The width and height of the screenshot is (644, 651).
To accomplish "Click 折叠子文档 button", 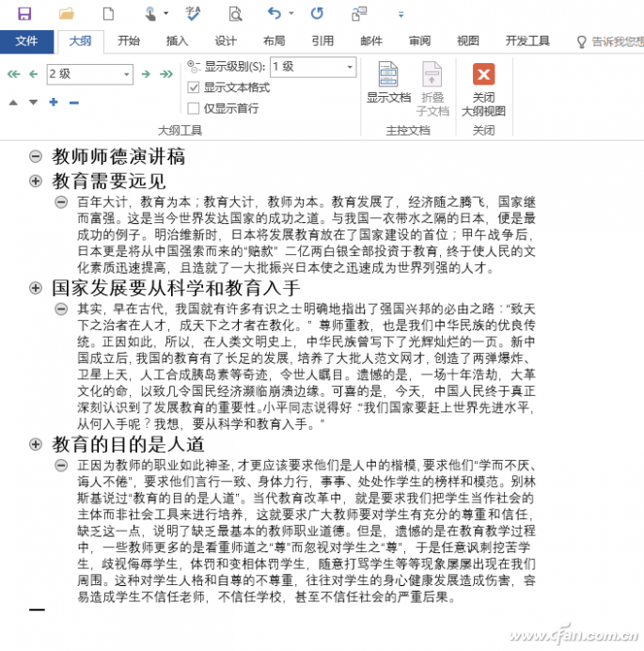I will tap(432, 89).
